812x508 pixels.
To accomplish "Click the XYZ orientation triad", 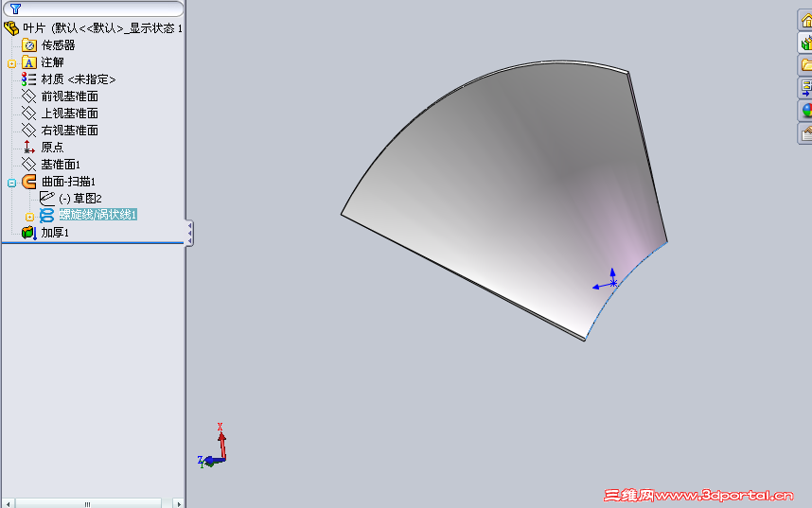I will coord(213,446).
